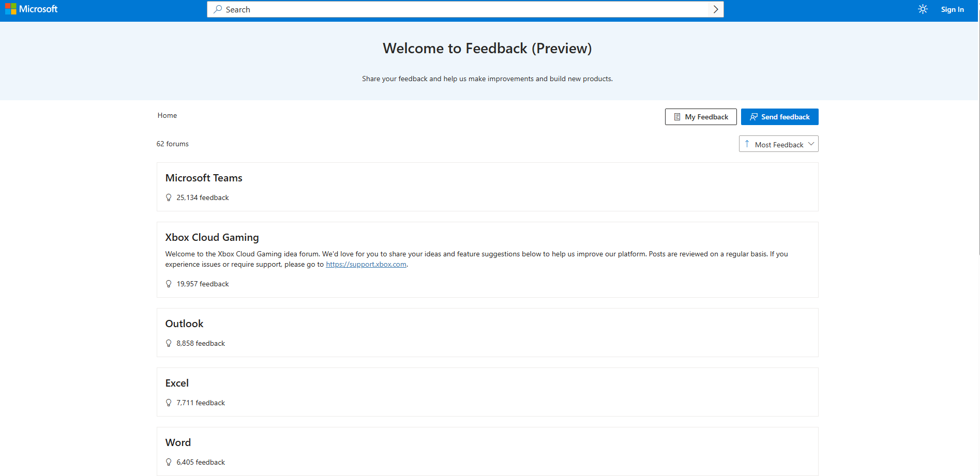Click the search submit arrow
The width and height of the screenshot is (980, 476).
[x=716, y=9]
